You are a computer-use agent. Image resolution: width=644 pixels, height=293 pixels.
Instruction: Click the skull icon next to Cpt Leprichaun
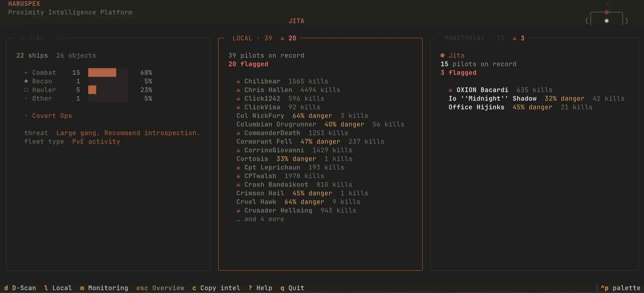click(238, 168)
